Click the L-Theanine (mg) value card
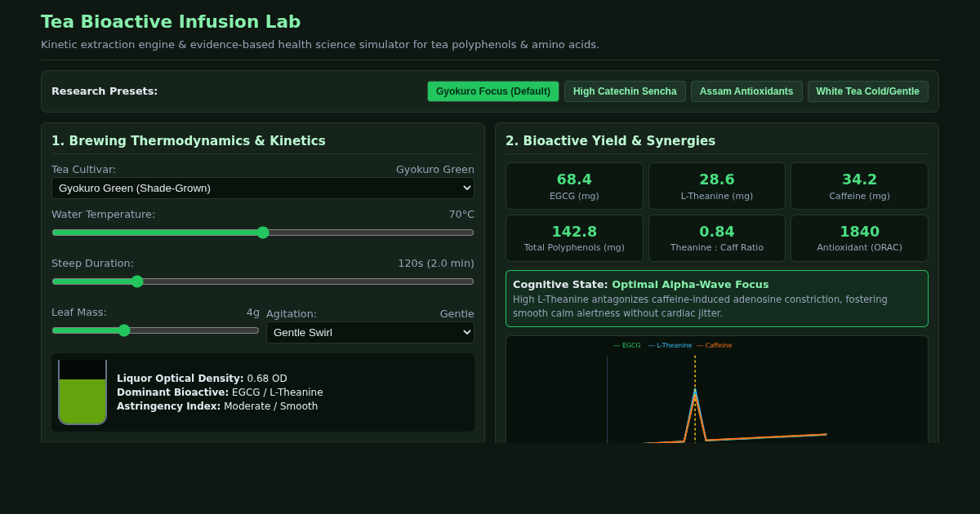The height and width of the screenshot is (514, 980). (x=717, y=186)
